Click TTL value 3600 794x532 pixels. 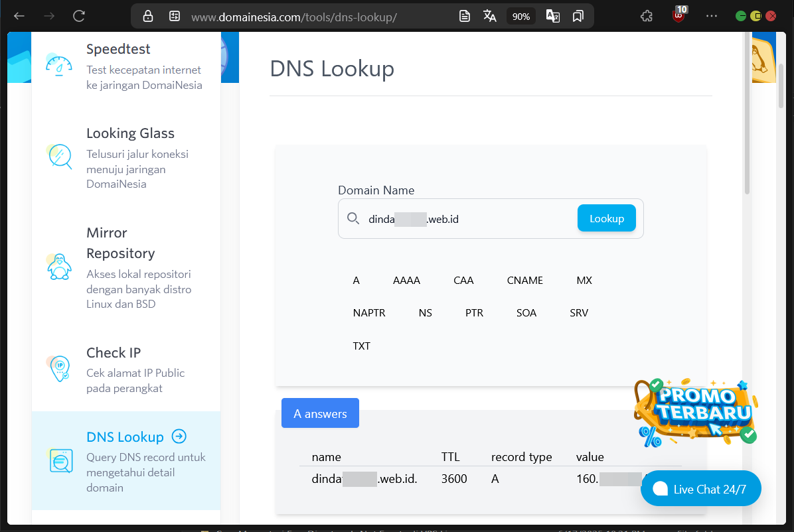coord(453,479)
